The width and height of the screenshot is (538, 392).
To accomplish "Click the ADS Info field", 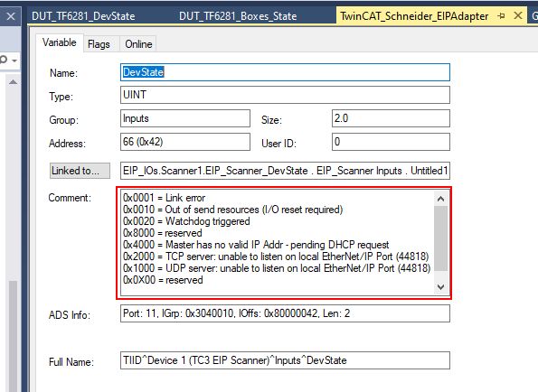I will [x=285, y=313].
